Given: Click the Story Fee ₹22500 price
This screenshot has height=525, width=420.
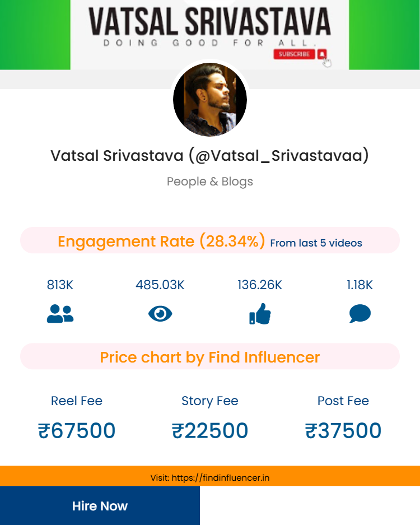Looking at the screenshot, I should pyautogui.click(x=210, y=430).
